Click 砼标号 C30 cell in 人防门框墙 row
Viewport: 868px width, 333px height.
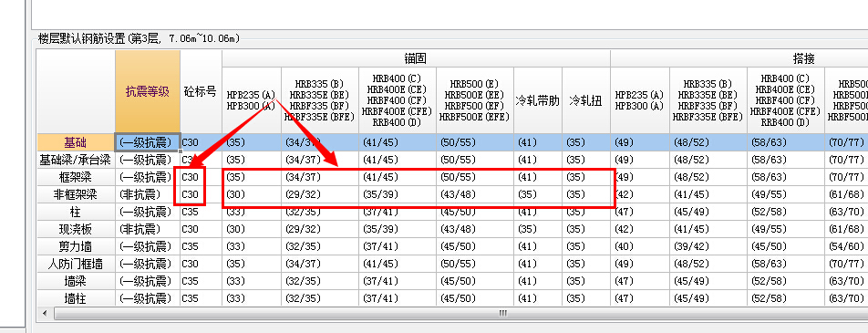tap(201, 264)
